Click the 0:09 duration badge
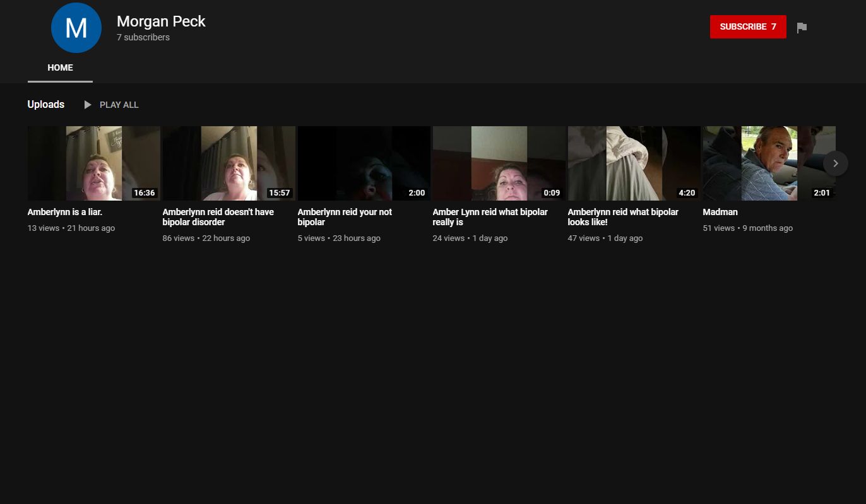 click(x=552, y=193)
